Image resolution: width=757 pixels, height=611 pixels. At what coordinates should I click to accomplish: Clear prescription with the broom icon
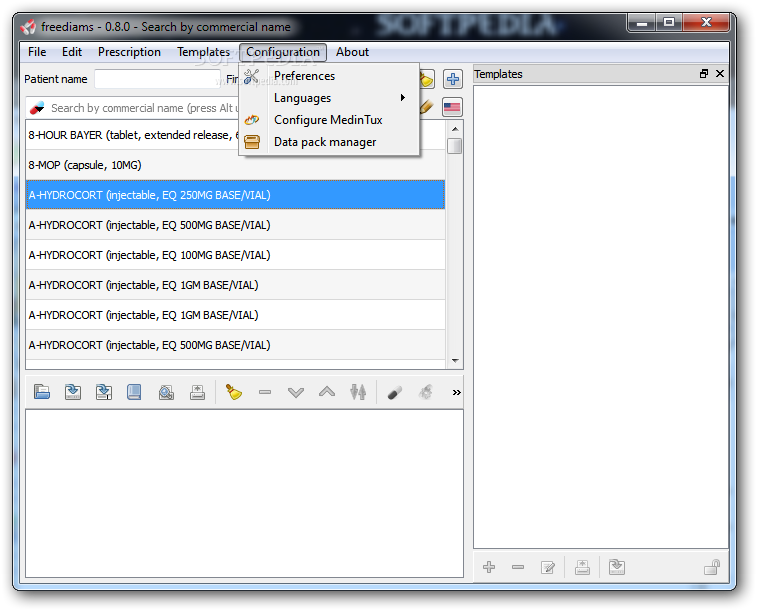point(234,392)
